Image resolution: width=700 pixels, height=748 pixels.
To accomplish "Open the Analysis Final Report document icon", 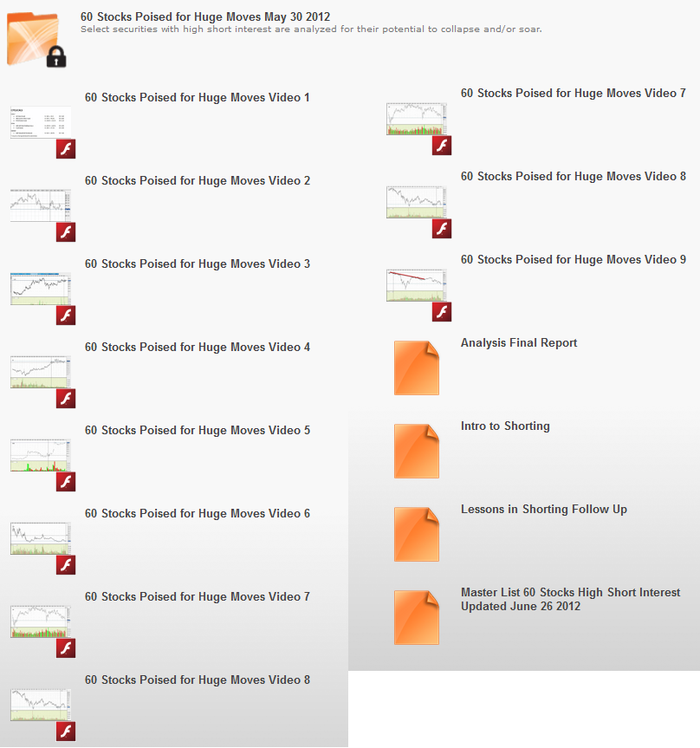I will click(417, 367).
